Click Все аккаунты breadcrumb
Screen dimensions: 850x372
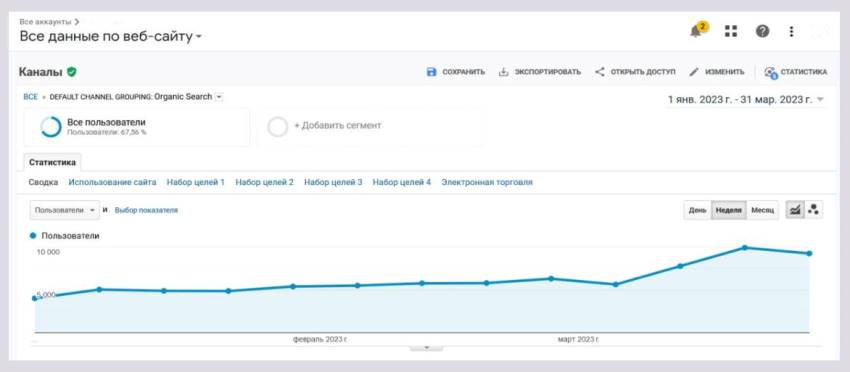click(46, 22)
